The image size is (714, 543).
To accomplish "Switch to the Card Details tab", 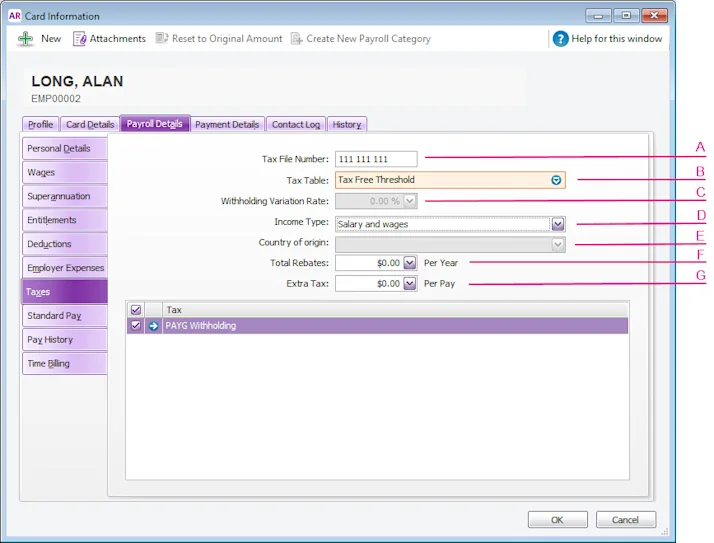I will click(x=90, y=124).
